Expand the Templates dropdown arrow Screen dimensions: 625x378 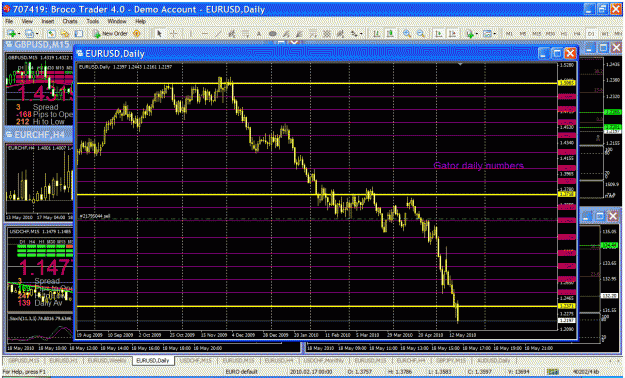click(x=495, y=34)
